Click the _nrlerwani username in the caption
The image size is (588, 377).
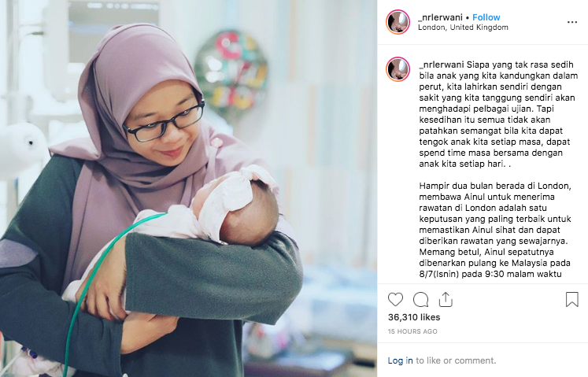[x=442, y=65]
